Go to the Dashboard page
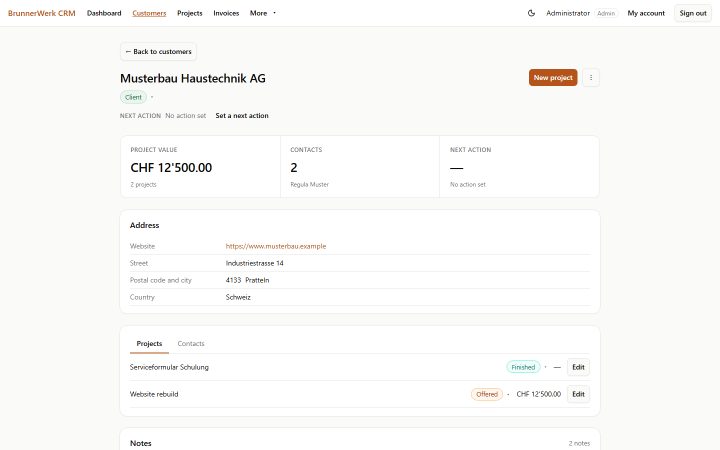720x450 pixels. [104, 13]
